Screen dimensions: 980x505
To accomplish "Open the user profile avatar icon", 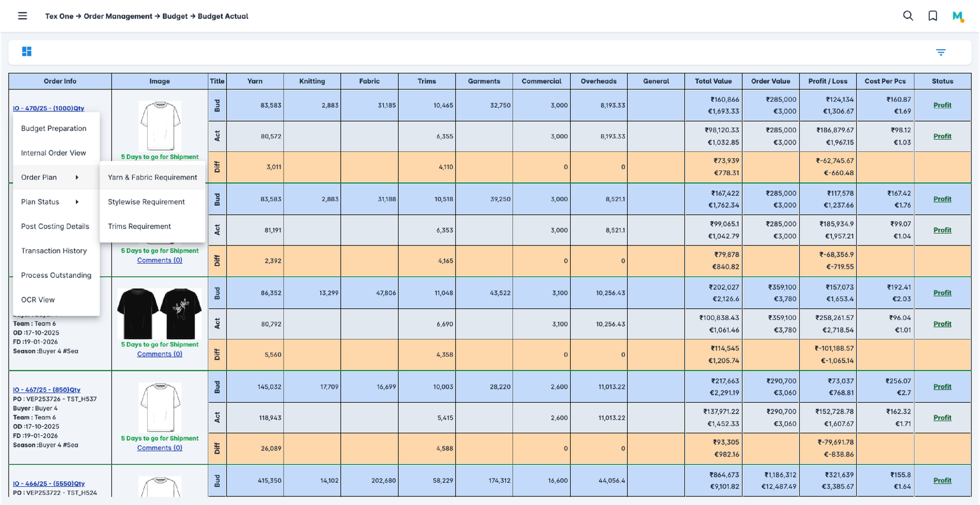I will pyautogui.click(x=958, y=17).
